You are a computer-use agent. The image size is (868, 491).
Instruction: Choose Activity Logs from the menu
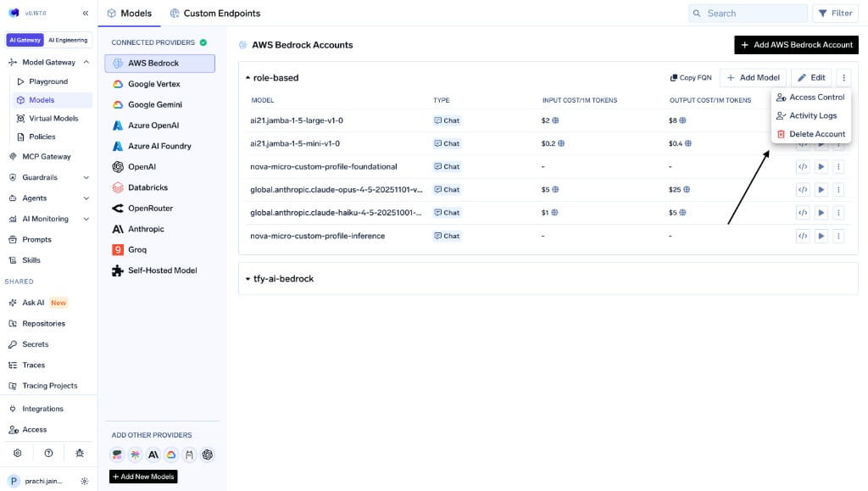click(x=810, y=115)
